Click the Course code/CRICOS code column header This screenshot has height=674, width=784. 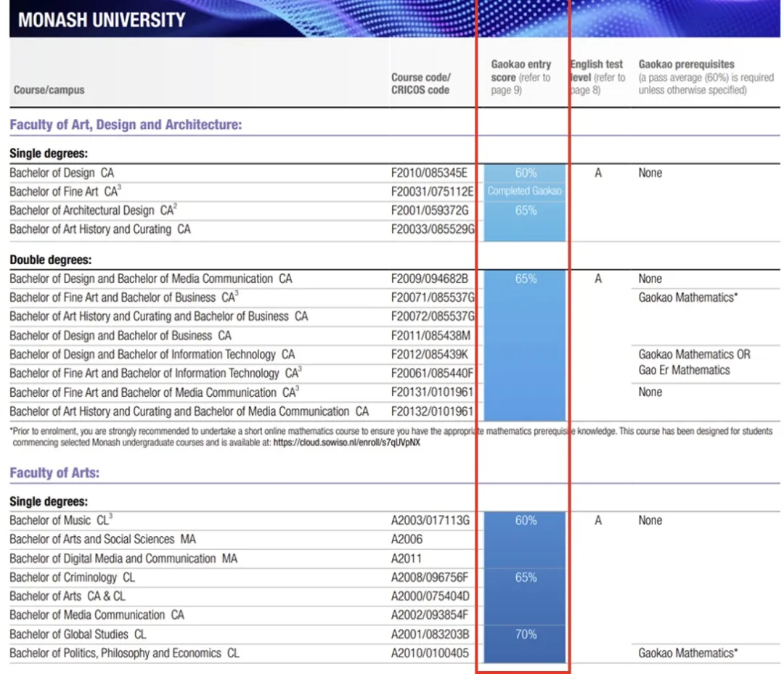pyautogui.click(x=420, y=83)
